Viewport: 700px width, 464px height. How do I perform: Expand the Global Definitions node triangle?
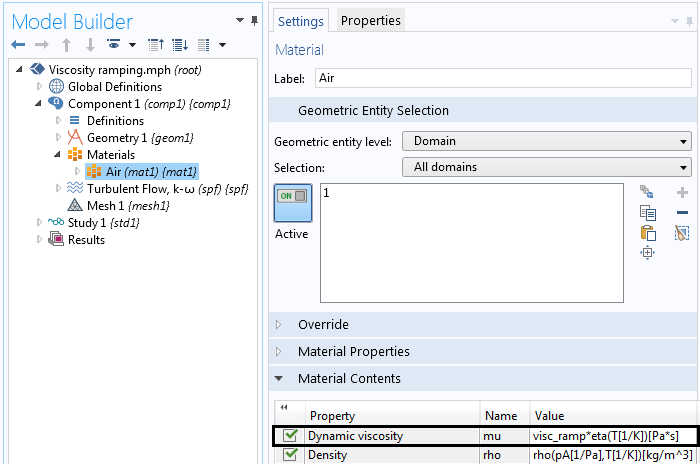pyautogui.click(x=39, y=86)
